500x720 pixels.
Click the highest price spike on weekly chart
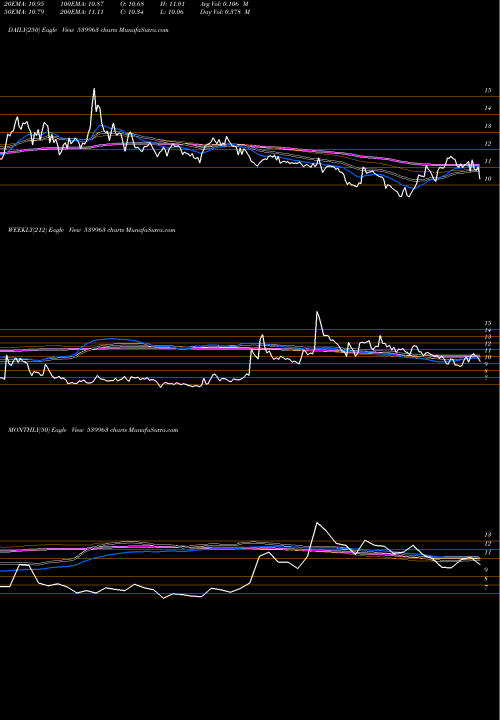click(317, 312)
